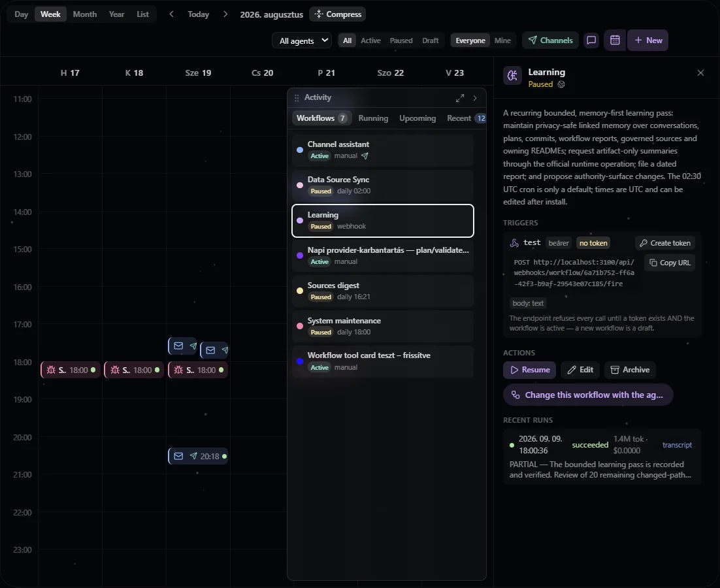Click System maintenance's pink color dot

tap(300, 327)
